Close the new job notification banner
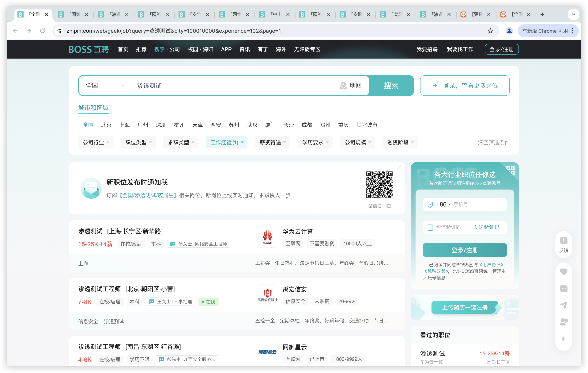This screenshot has height=373, width=588. tap(400, 167)
